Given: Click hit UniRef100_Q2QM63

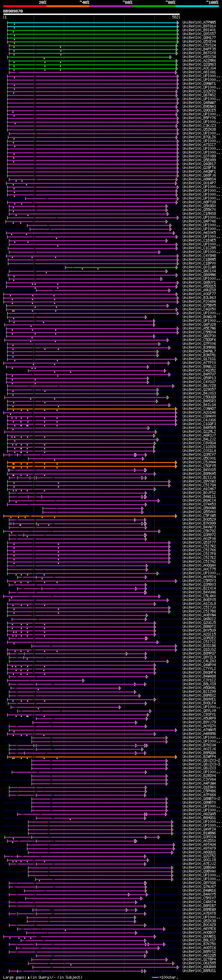Looking at the screenshot, I should (199, 64).
